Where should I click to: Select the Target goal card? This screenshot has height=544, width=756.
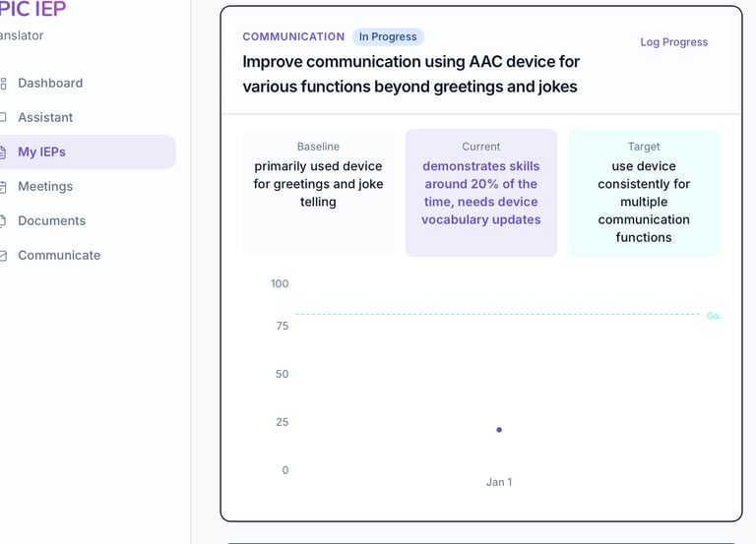(644, 193)
